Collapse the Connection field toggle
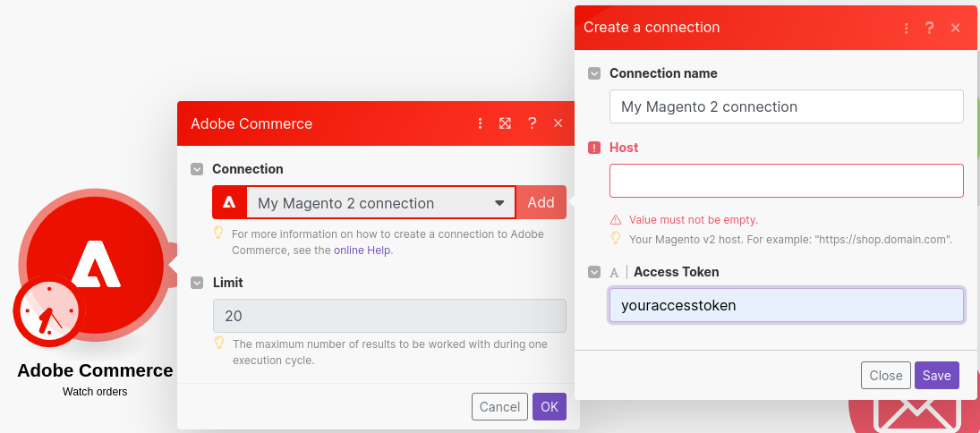The height and width of the screenshot is (433, 980). pyautogui.click(x=197, y=169)
